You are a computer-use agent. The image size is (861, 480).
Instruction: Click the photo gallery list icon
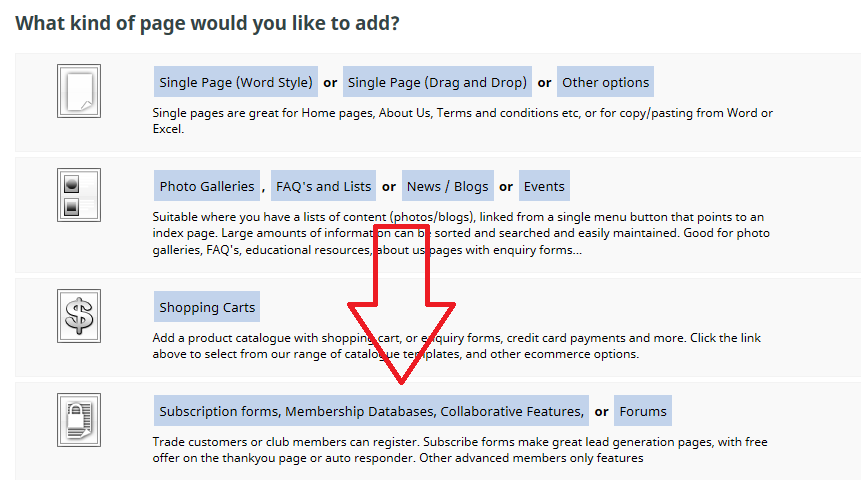click(x=78, y=195)
